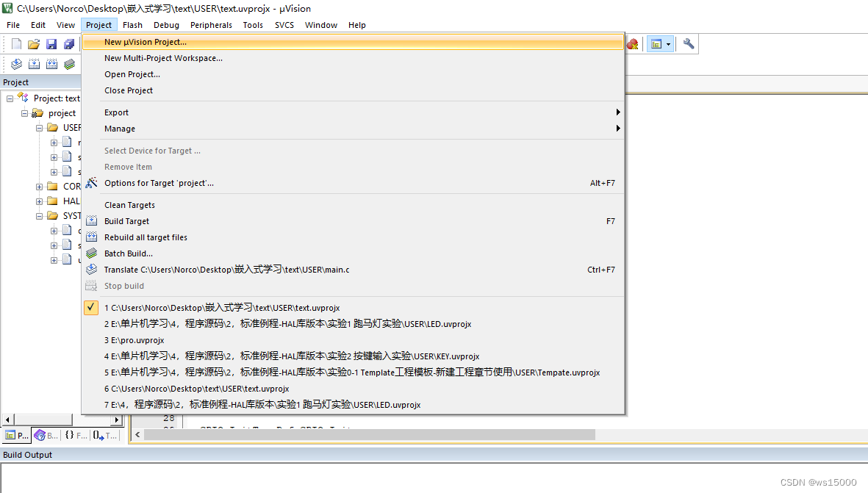
Task: Open the Export submenu
Action: tap(354, 112)
